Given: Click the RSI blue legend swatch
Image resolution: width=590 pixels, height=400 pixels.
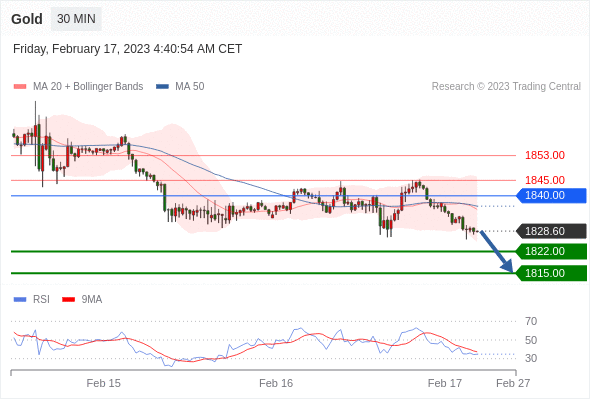Looking at the screenshot, I should point(20,300).
